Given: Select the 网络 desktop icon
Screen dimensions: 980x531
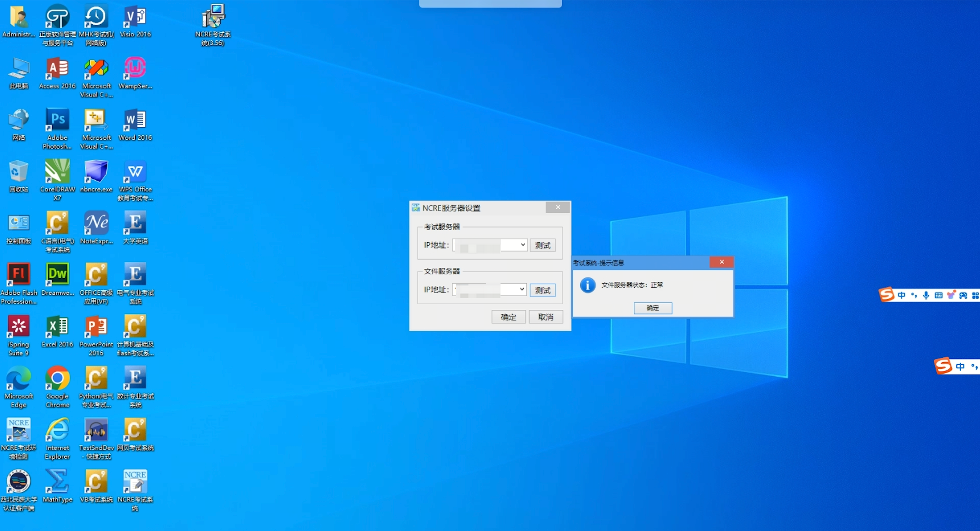Looking at the screenshot, I should pyautogui.click(x=18, y=125).
